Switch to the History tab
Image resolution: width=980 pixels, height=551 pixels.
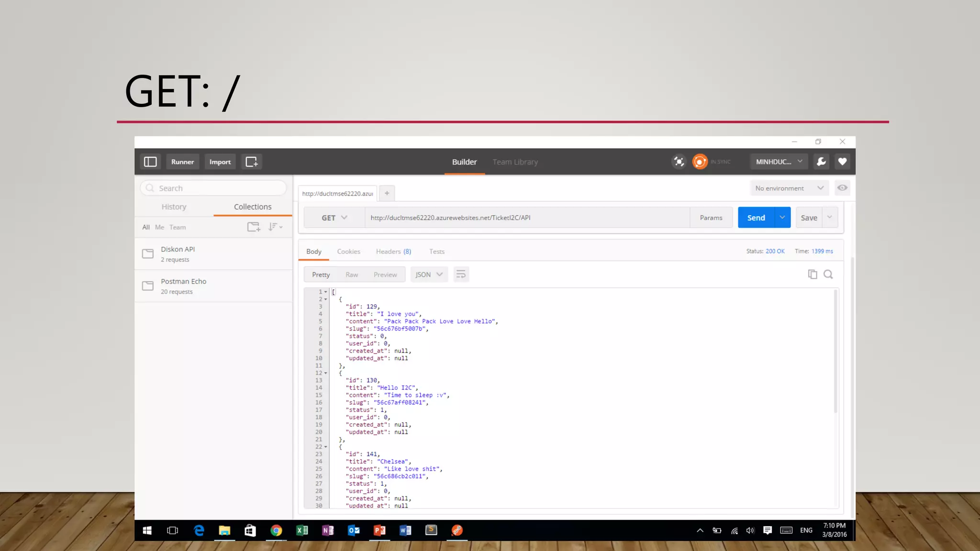[174, 207]
